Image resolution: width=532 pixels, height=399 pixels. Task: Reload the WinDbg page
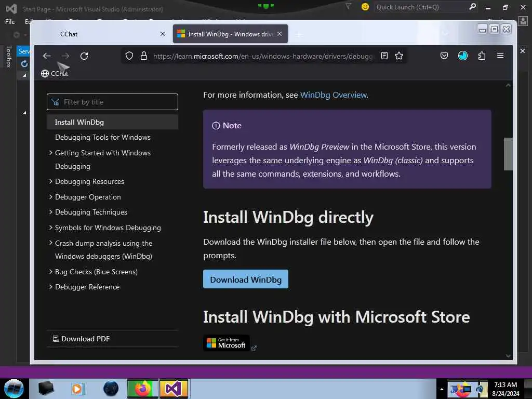[84, 56]
